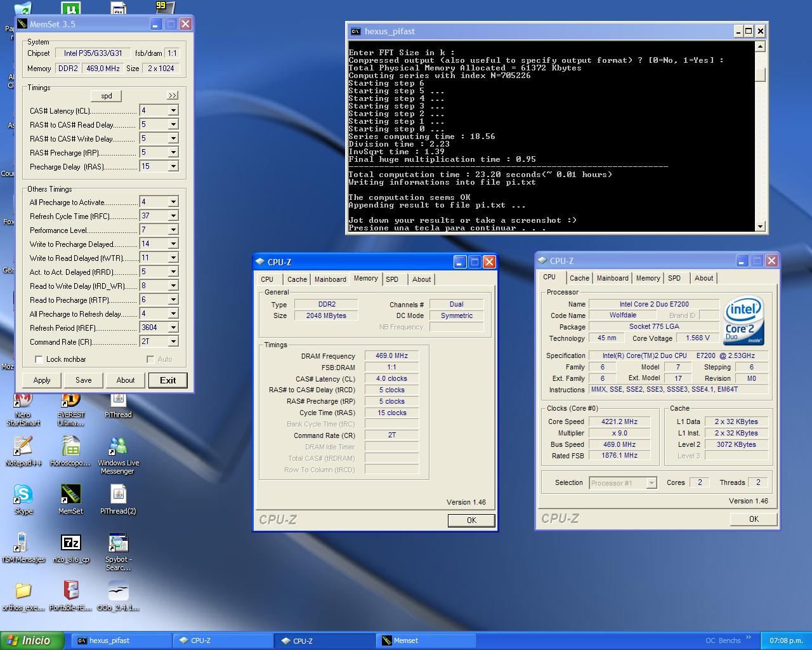812x650 pixels.
Task: Click the taskbar clock 07:08 p.m.
Action: tap(786, 640)
